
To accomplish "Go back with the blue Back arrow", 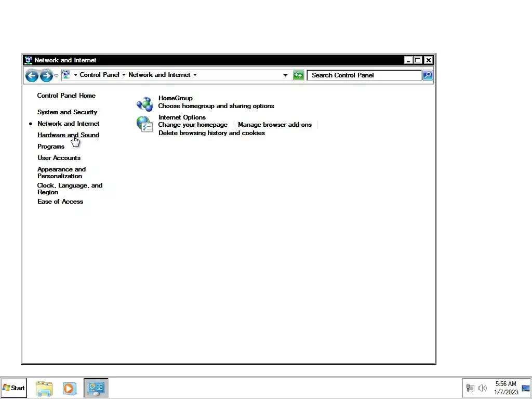I will [32, 75].
